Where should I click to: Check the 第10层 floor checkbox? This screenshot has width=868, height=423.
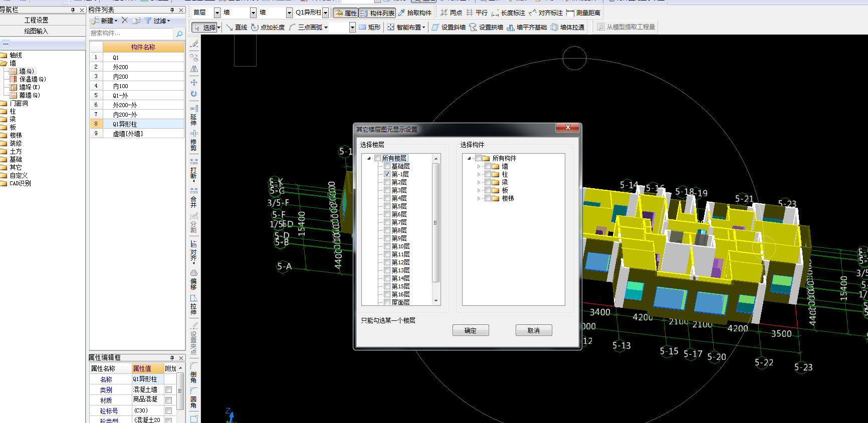[x=387, y=246]
